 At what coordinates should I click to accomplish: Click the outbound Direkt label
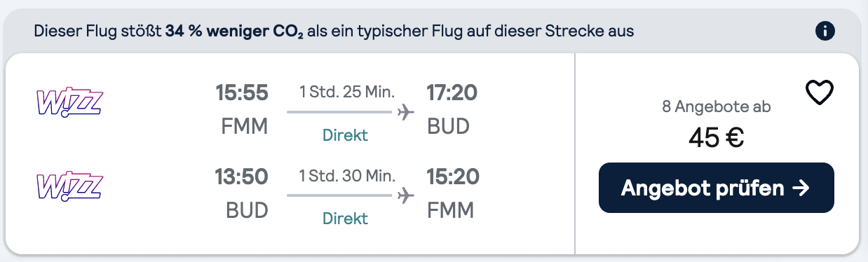345,135
